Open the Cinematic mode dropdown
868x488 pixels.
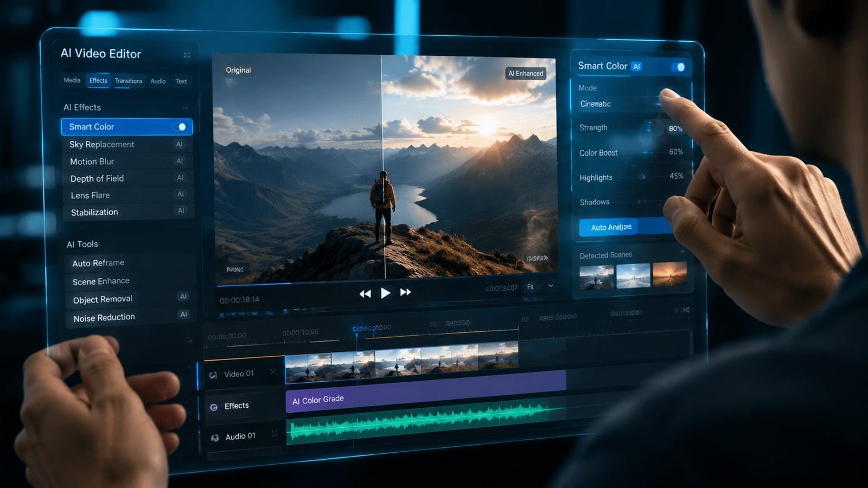(x=618, y=104)
